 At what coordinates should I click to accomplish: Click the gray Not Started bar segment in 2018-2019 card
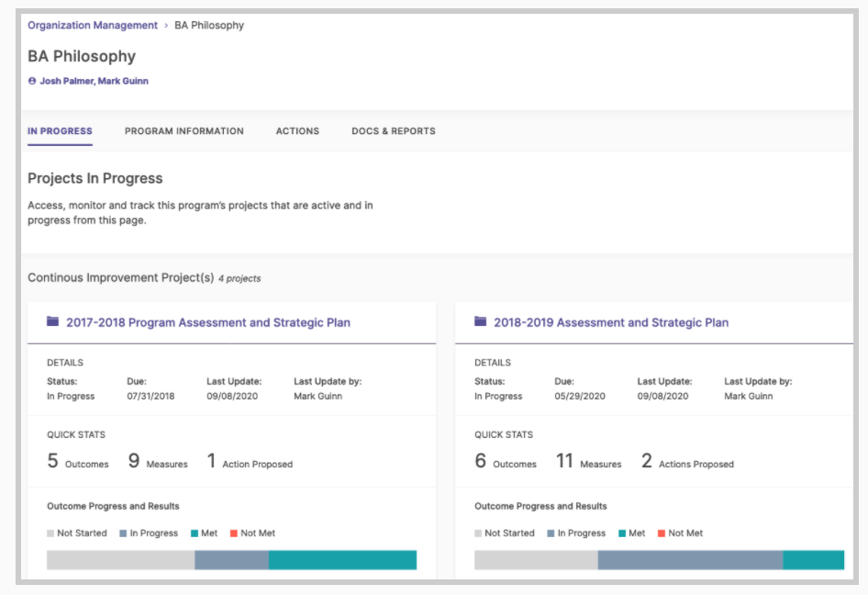click(537, 560)
